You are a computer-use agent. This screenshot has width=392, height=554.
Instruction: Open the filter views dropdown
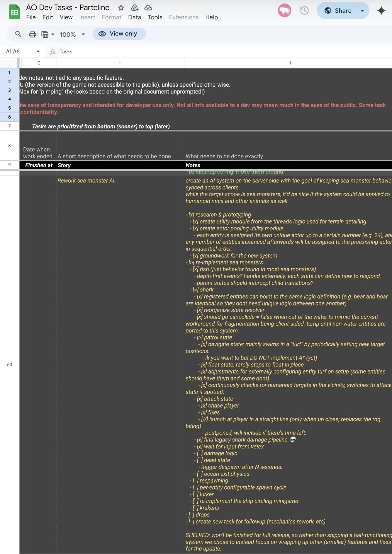(x=48, y=34)
